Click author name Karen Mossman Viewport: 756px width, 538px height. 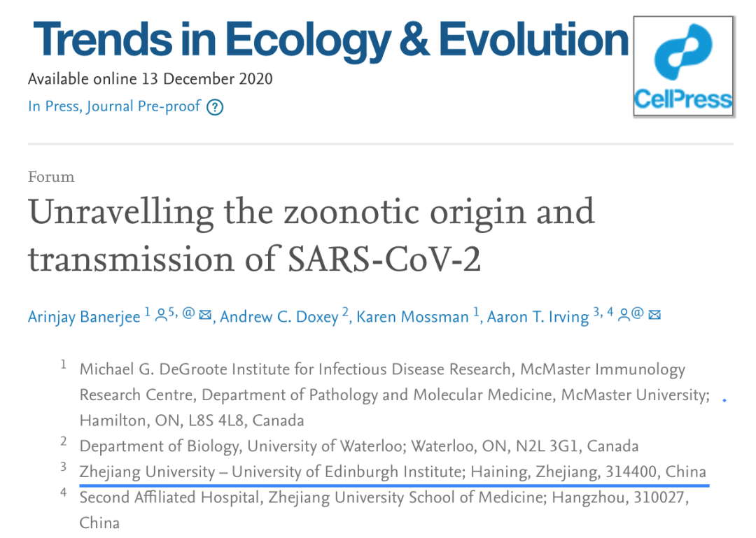pos(412,317)
